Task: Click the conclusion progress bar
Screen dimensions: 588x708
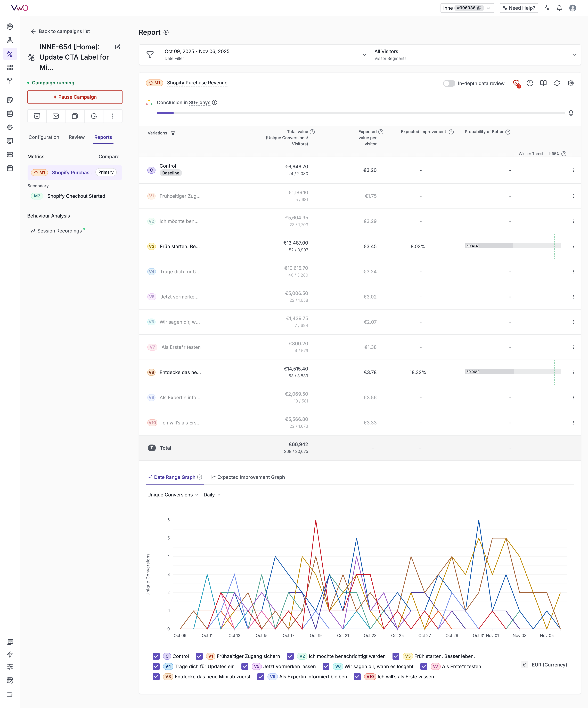Action: (x=361, y=113)
